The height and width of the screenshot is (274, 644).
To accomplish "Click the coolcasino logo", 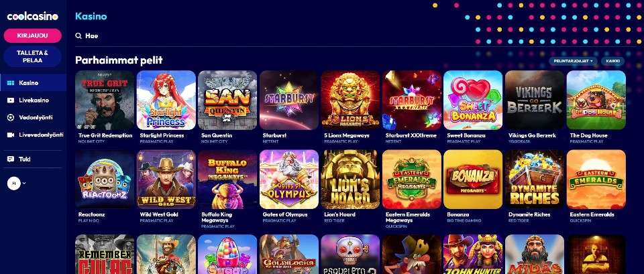I will click(33, 16).
